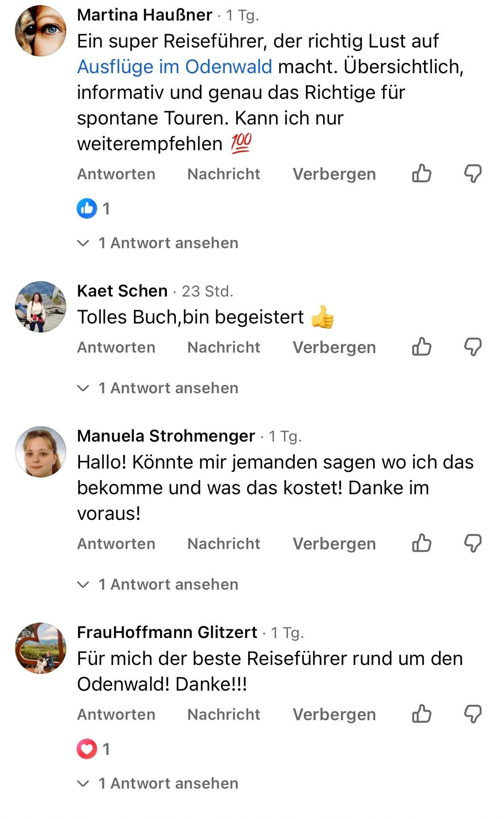Click Nachricht under Manuela Strohmenger's comment
Screen dimensions: 504x819
coord(224,543)
